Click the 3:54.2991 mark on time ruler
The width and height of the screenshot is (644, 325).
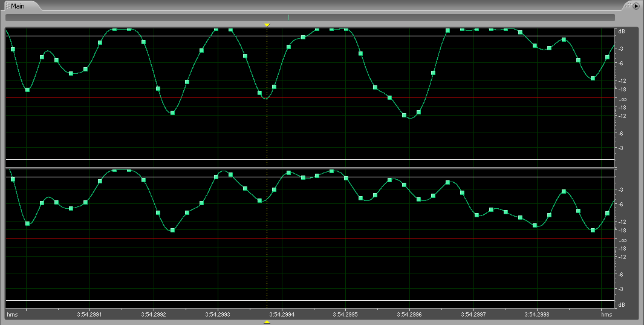(x=89, y=314)
